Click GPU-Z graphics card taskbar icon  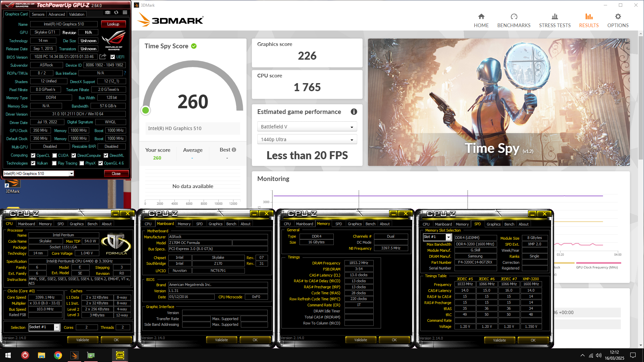click(91, 355)
